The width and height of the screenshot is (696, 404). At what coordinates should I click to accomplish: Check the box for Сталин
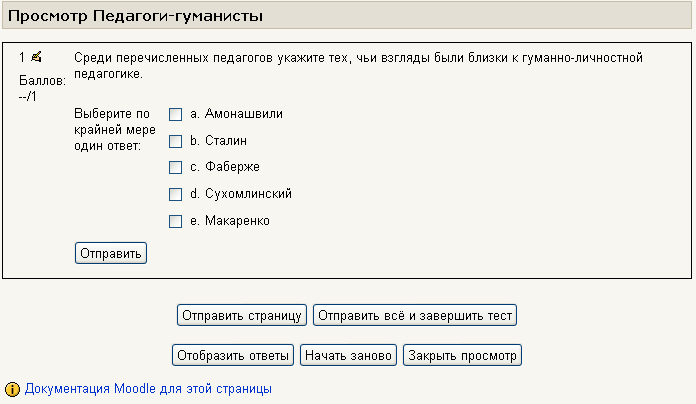[175, 141]
